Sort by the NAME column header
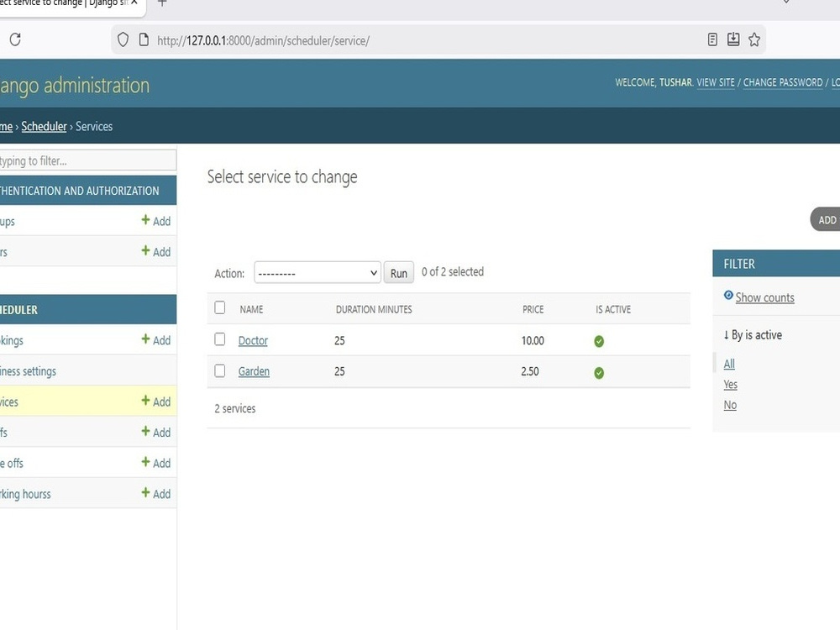 [251, 310]
